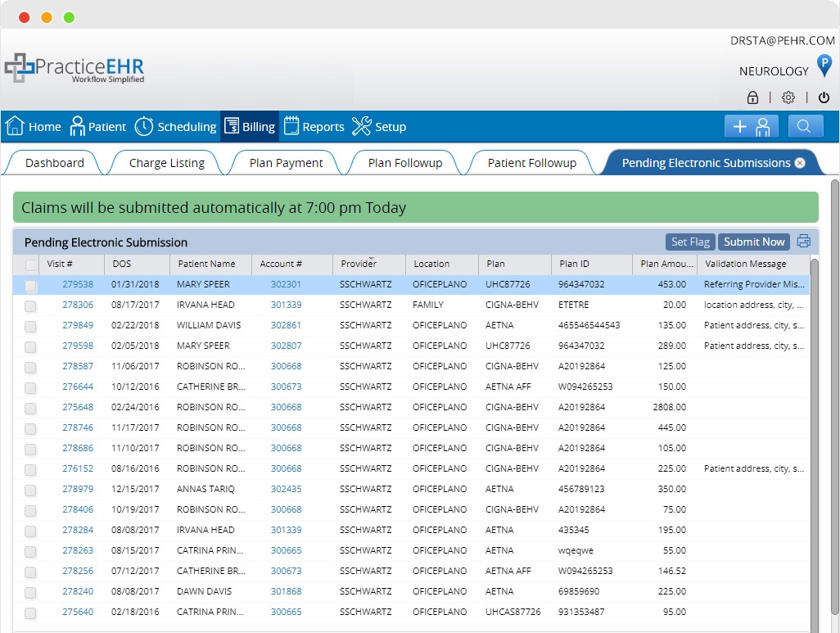Switch to the Charge Listing tab
Viewport: 840px width, 633px height.
[166, 163]
